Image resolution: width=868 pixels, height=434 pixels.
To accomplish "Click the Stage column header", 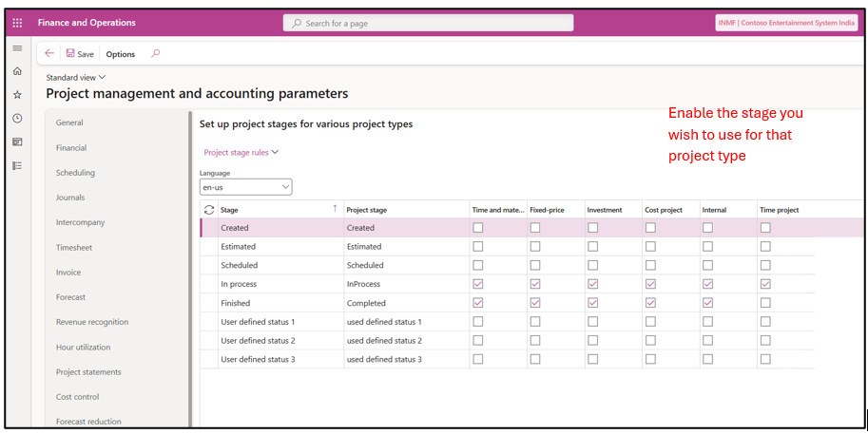I will 229,210.
